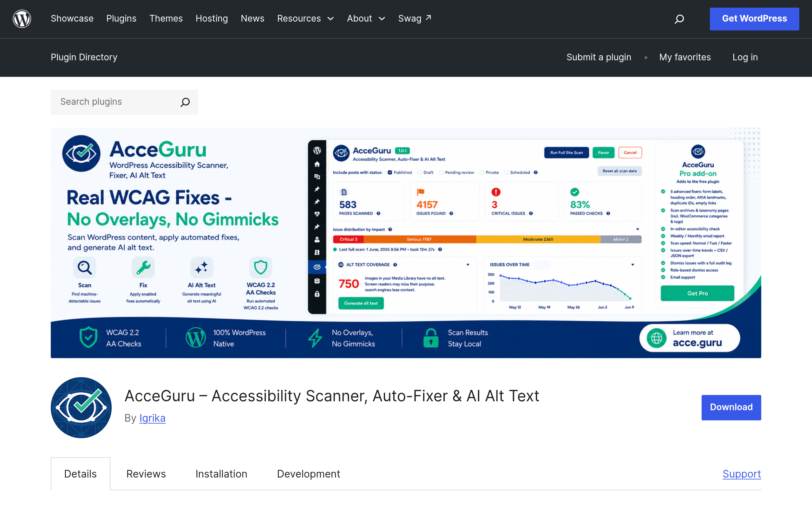Submit the plugin search with magnifier icon
The image size is (812, 508).
point(185,102)
